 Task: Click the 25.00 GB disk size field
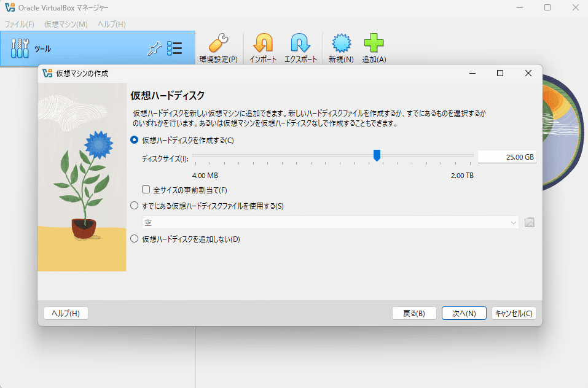(507, 157)
